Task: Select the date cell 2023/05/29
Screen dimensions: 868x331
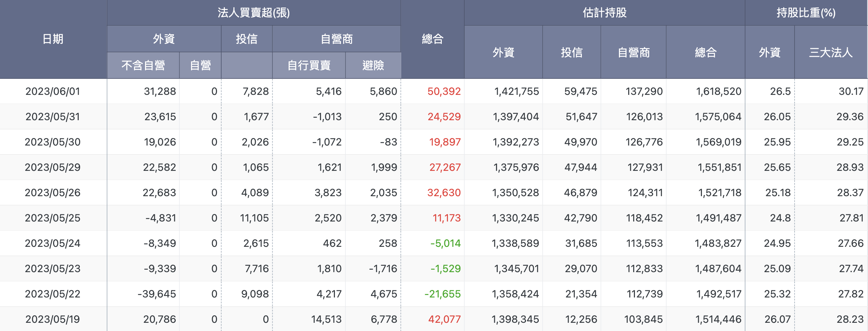Action: 53,167
